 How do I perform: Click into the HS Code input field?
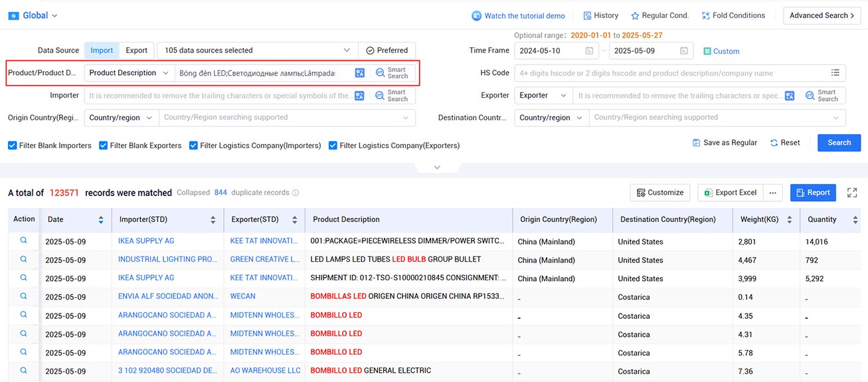(671, 73)
